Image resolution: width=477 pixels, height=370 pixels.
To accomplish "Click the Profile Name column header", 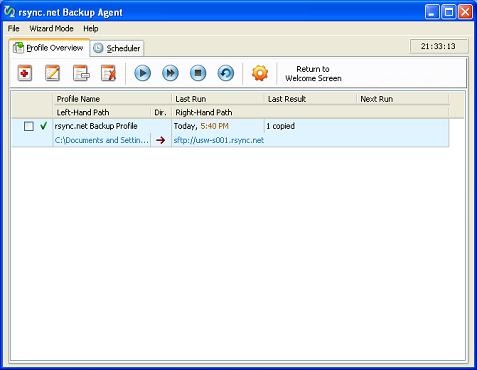I will [x=112, y=99].
